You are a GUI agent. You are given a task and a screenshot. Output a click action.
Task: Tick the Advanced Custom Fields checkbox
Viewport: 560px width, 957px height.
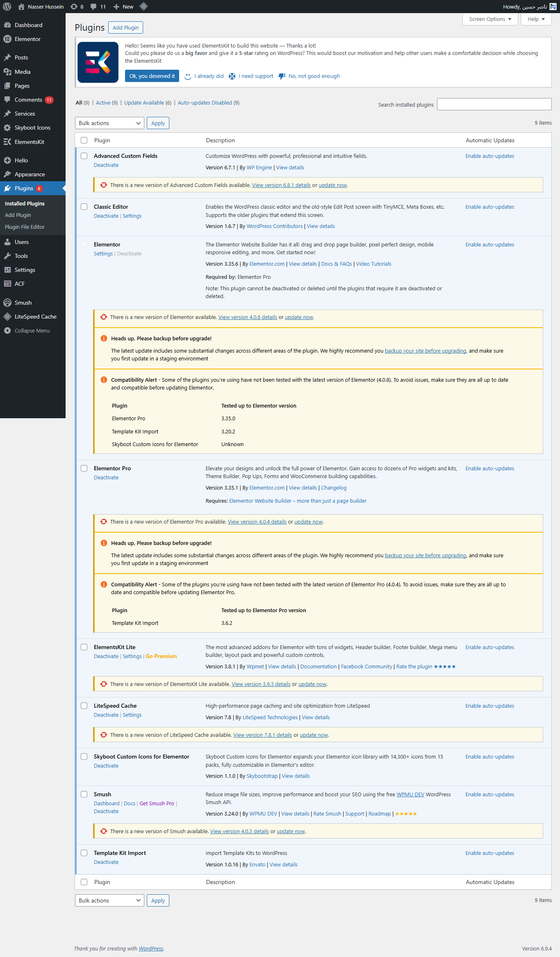pos(84,156)
